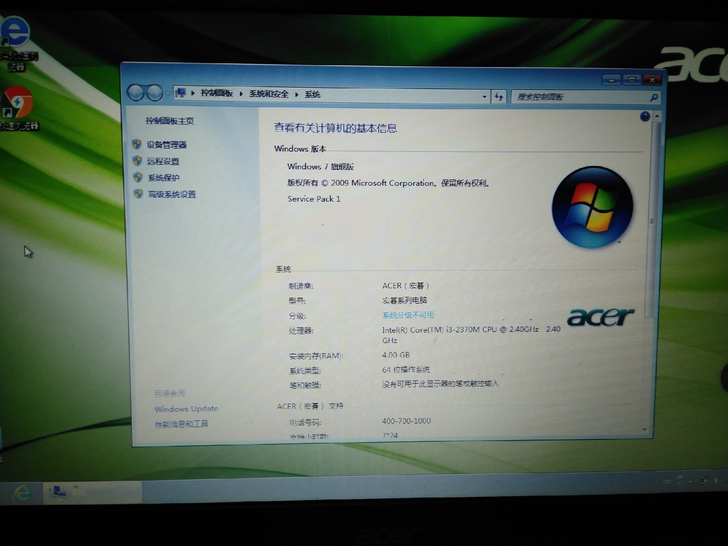Image resolution: width=728 pixels, height=546 pixels.
Task: Click the scrollbar up arrow
Action: point(656,116)
